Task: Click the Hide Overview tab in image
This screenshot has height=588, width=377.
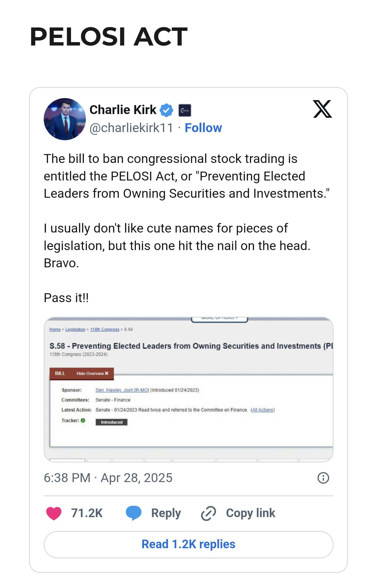Action: 92,373
